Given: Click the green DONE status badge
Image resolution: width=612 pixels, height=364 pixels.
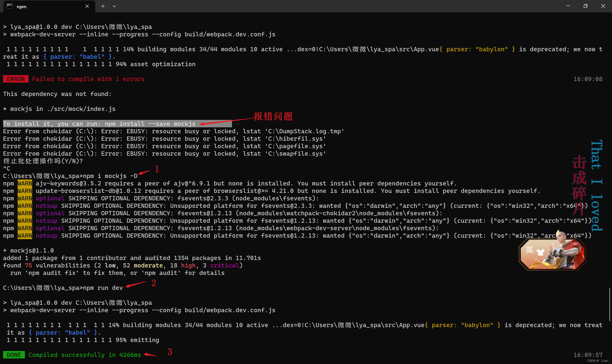Looking at the screenshot, I should point(14,355).
